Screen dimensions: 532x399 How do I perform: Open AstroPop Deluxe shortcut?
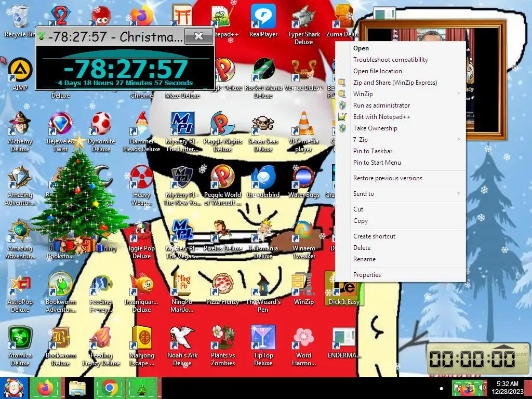pyautogui.click(x=20, y=292)
